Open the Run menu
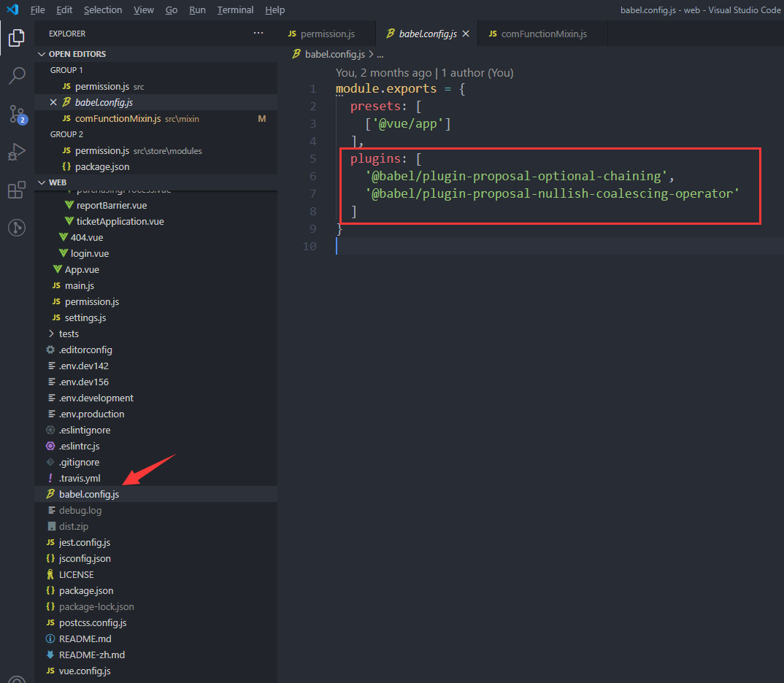Image resolution: width=784 pixels, height=683 pixels. pos(198,9)
